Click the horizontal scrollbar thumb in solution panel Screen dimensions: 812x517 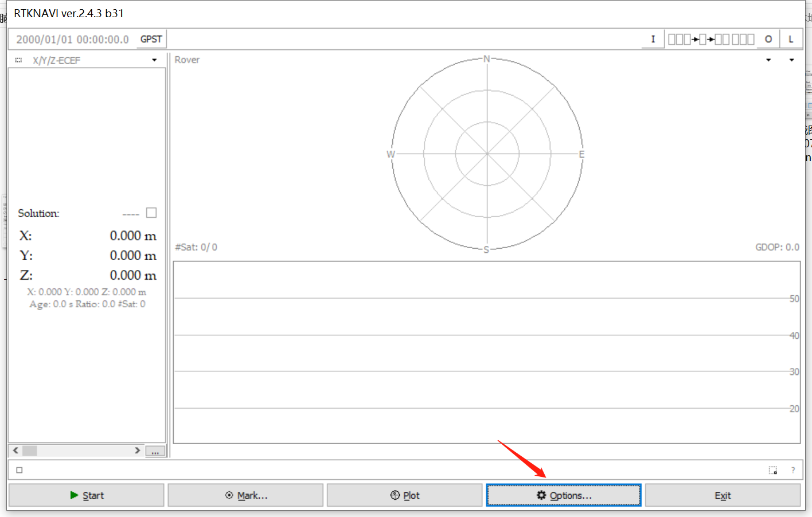coord(30,451)
